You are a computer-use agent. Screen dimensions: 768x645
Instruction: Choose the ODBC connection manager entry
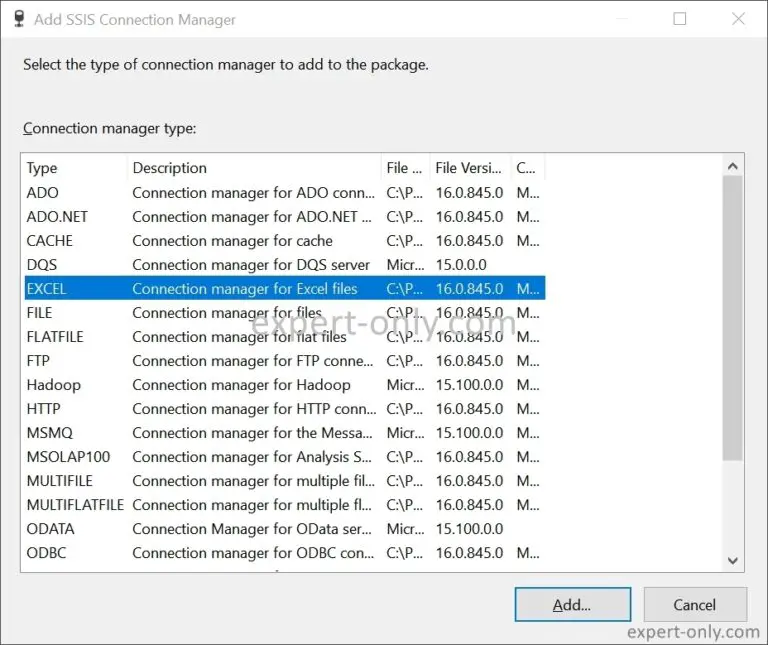pyautogui.click(x=285, y=552)
